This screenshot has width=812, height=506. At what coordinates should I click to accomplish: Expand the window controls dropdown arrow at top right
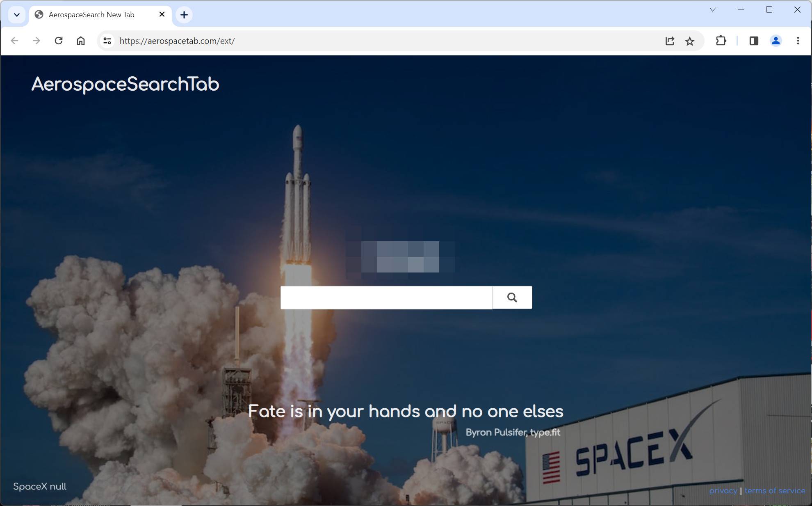point(713,9)
